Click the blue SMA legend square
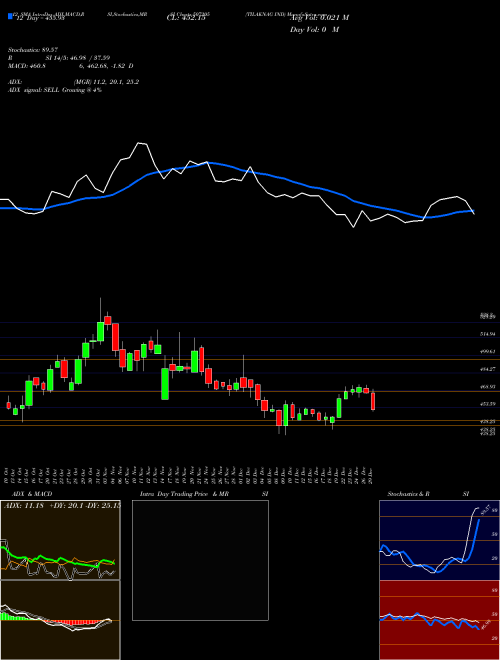The height and width of the screenshot is (660, 500). coord(10,16)
